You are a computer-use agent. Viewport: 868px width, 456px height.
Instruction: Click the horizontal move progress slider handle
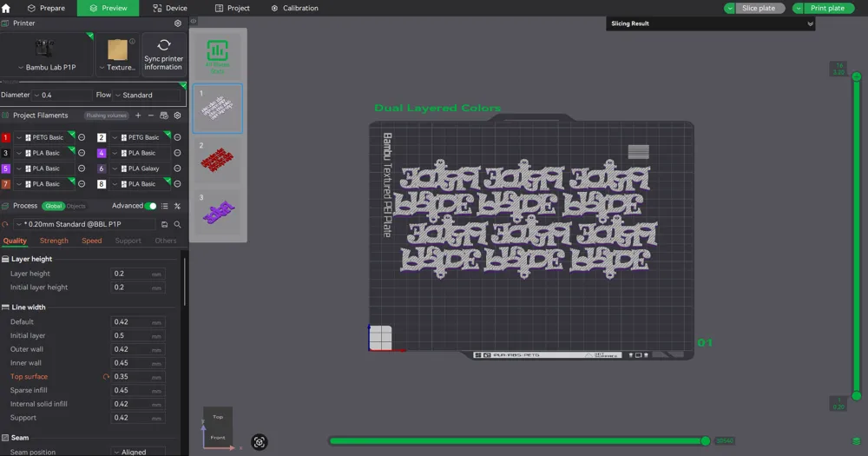coord(705,441)
